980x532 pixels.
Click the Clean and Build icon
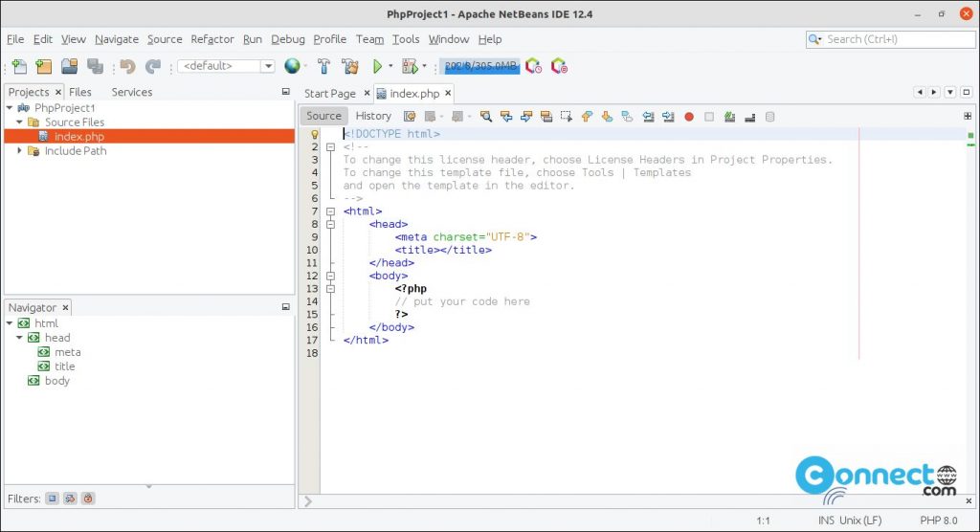coord(350,66)
